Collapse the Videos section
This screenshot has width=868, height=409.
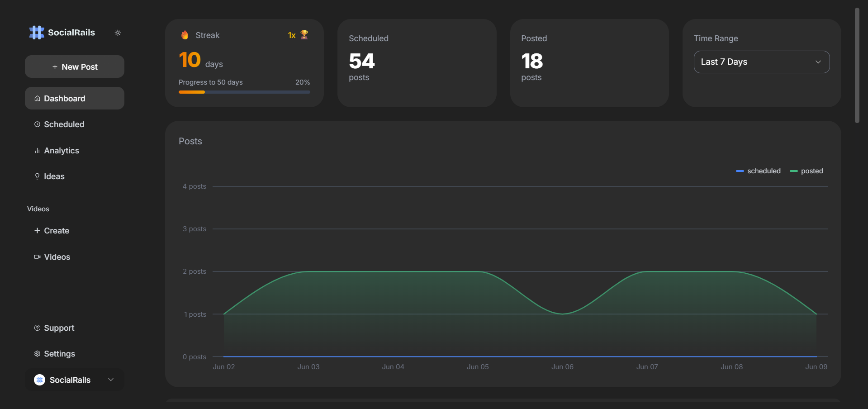pos(38,209)
